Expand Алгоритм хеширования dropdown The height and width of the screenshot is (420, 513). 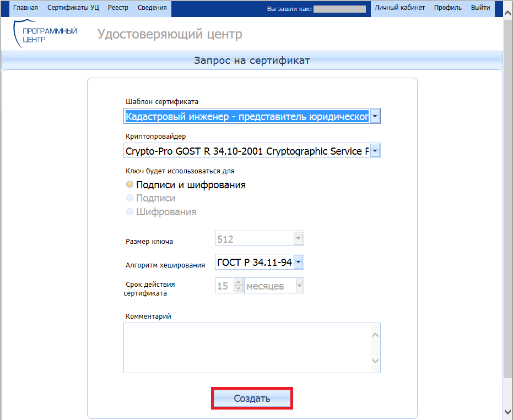coord(298,263)
